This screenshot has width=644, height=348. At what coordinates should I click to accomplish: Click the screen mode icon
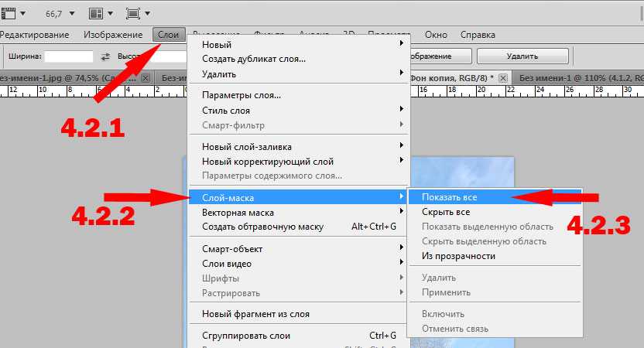133,14
